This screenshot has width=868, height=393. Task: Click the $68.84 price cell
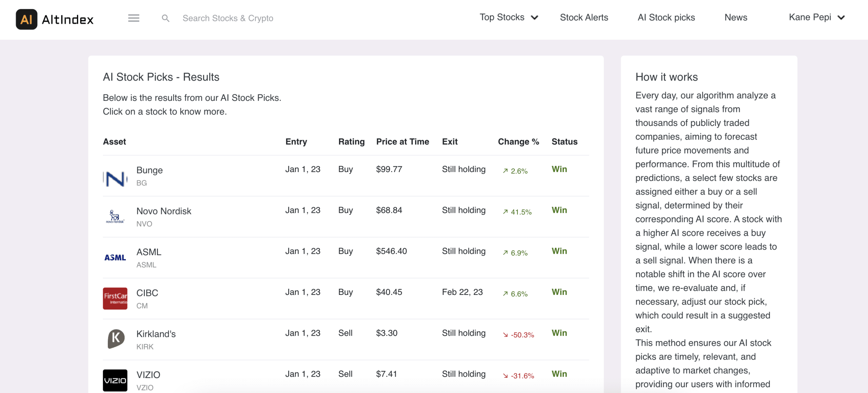pyautogui.click(x=389, y=210)
